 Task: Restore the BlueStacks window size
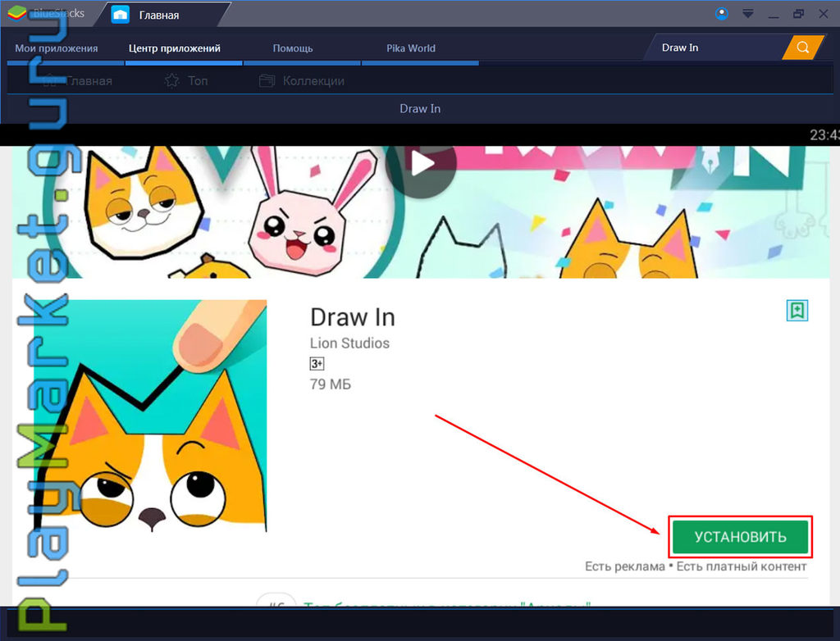[798, 14]
